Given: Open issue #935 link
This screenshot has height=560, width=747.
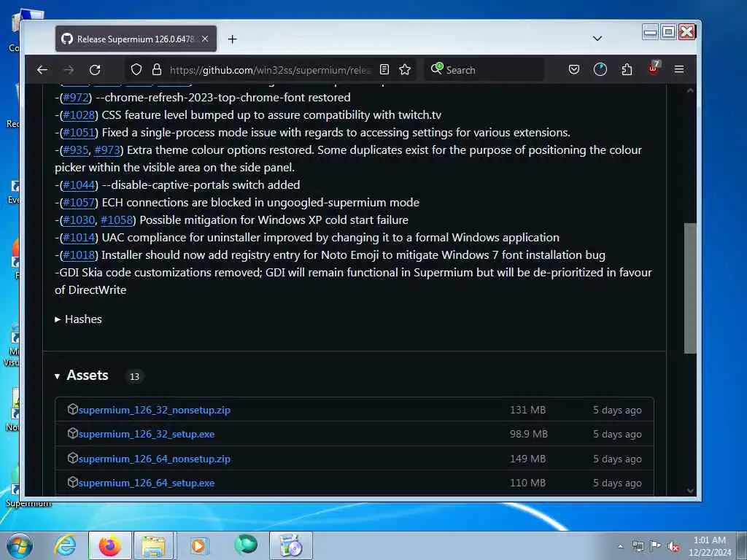Looking at the screenshot, I should click(x=76, y=150).
